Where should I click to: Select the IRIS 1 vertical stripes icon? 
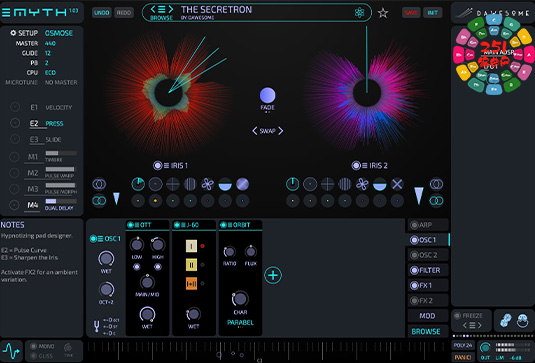pyautogui.click(x=190, y=184)
